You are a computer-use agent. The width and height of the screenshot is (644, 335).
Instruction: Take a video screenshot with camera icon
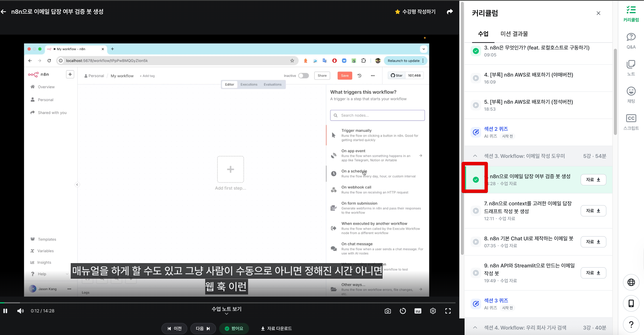(x=387, y=311)
